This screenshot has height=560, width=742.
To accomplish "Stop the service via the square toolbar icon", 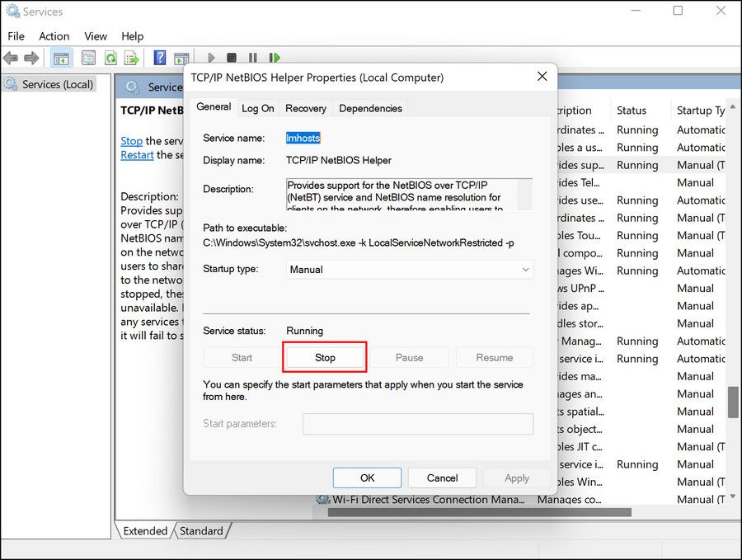I will pyautogui.click(x=232, y=58).
